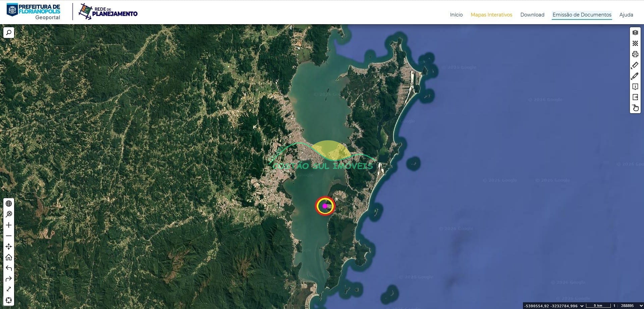Click the export arrow icon

coord(635,97)
